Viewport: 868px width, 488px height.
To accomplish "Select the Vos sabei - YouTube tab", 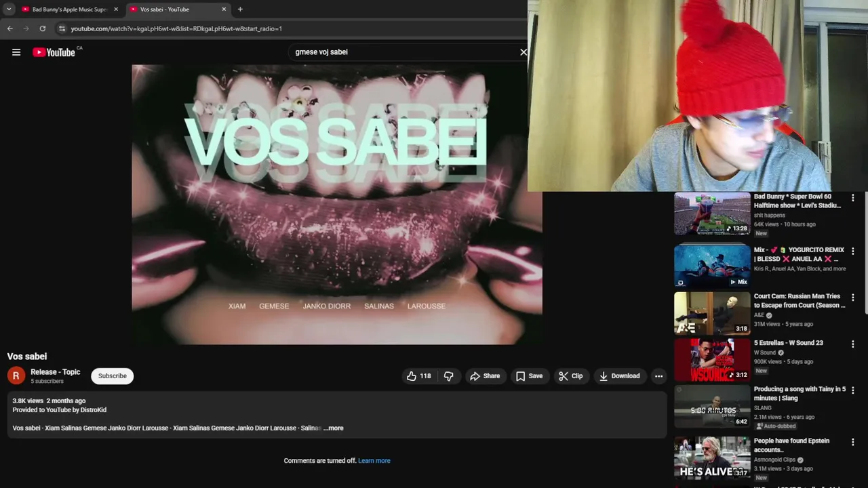I will coord(178,9).
